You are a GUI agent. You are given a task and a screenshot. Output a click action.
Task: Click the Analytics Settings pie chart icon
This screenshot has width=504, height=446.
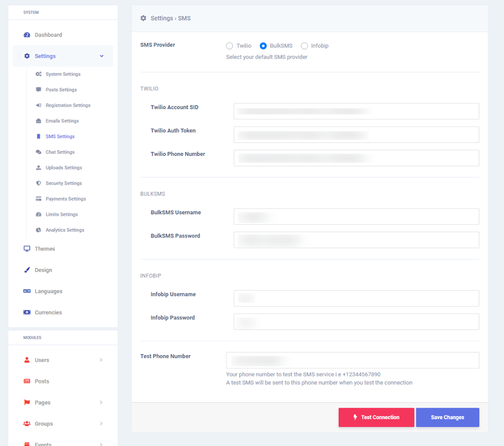(x=38, y=230)
